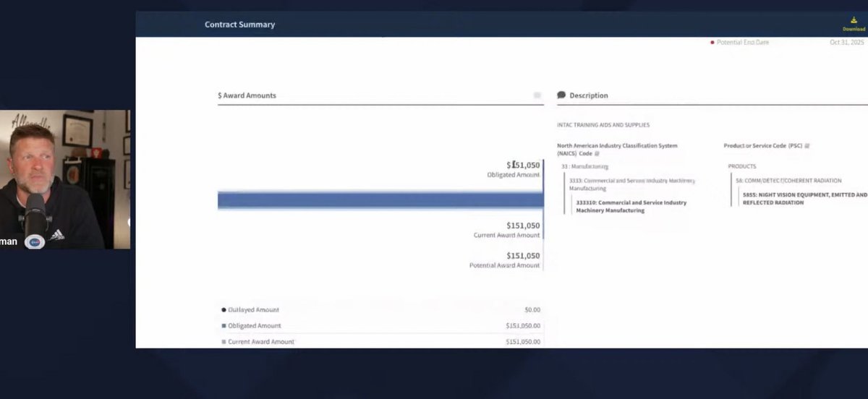
Task: Open the NAICS Code info tooltip icon
Action: (597, 154)
